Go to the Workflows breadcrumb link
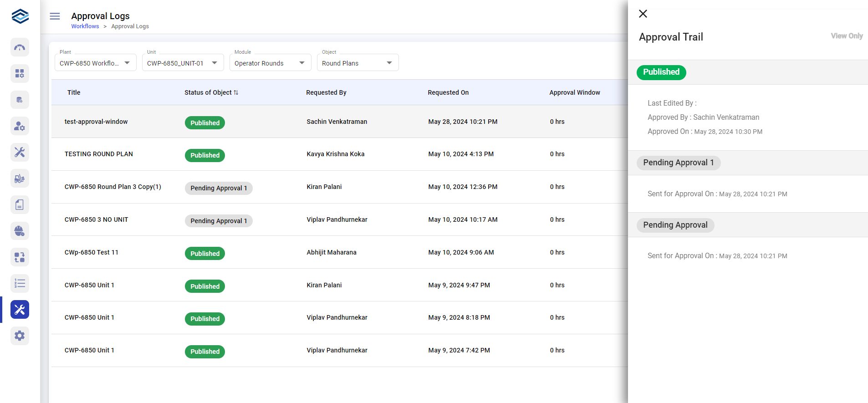This screenshot has width=868, height=403. (85, 26)
